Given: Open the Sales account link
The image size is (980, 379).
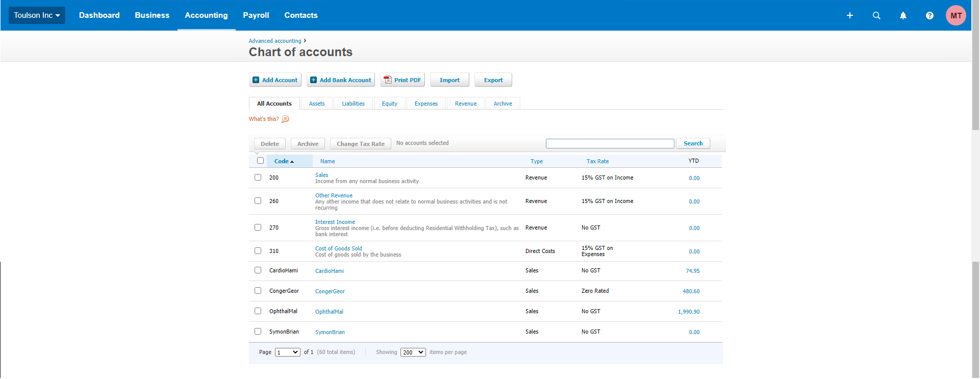Looking at the screenshot, I should coord(322,175).
